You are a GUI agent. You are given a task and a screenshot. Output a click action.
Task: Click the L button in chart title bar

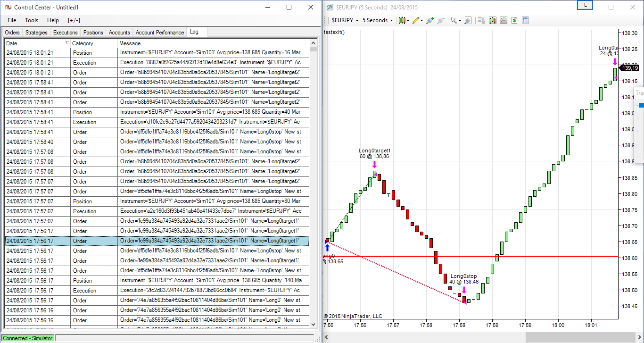click(585, 5)
